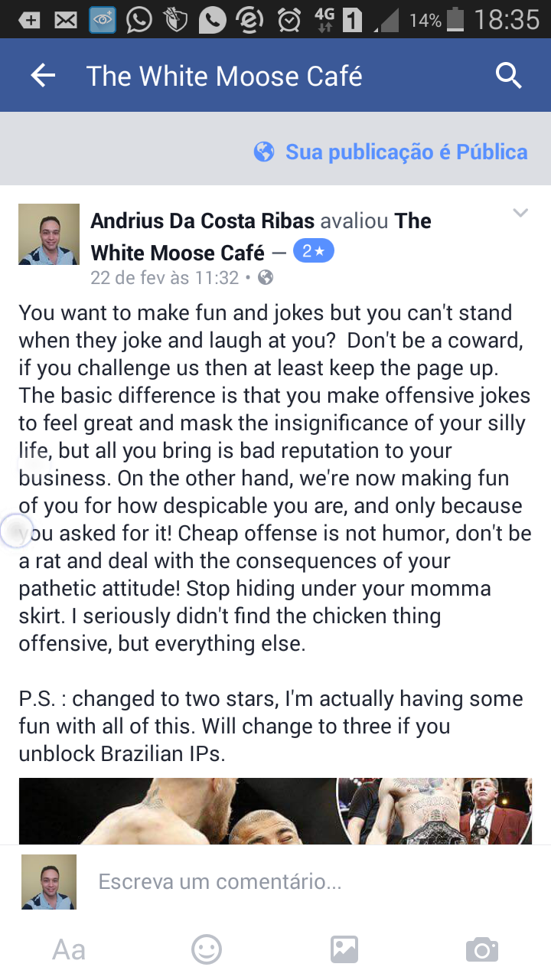Viewport: 551px width, 980px height.
Task: Open search with the magnifier icon
Action: [x=508, y=76]
